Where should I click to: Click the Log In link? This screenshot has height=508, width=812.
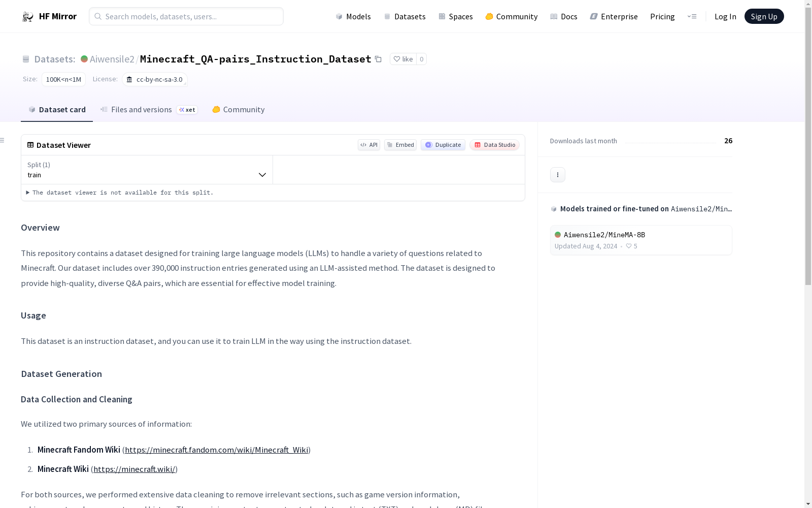[725, 16]
